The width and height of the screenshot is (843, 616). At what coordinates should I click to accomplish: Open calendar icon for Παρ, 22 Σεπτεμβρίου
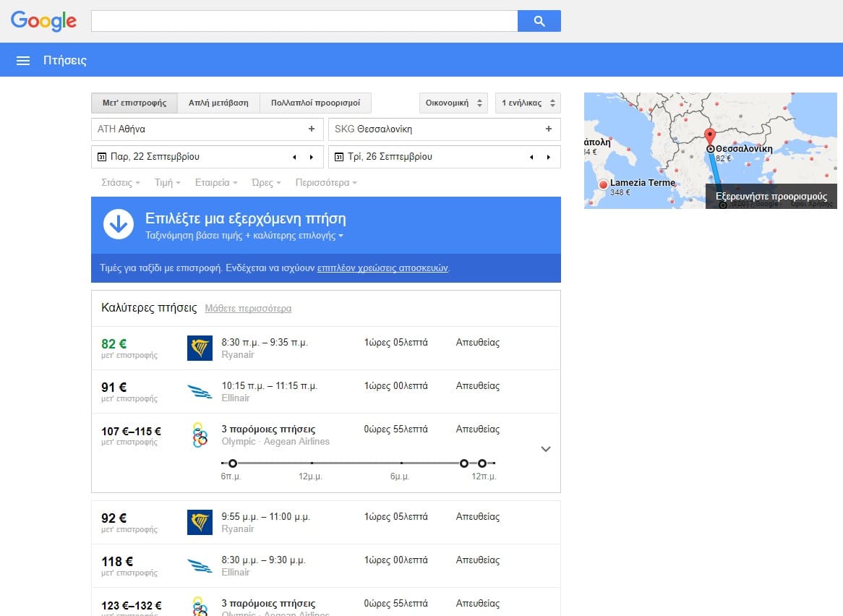[x=102, y=157]
